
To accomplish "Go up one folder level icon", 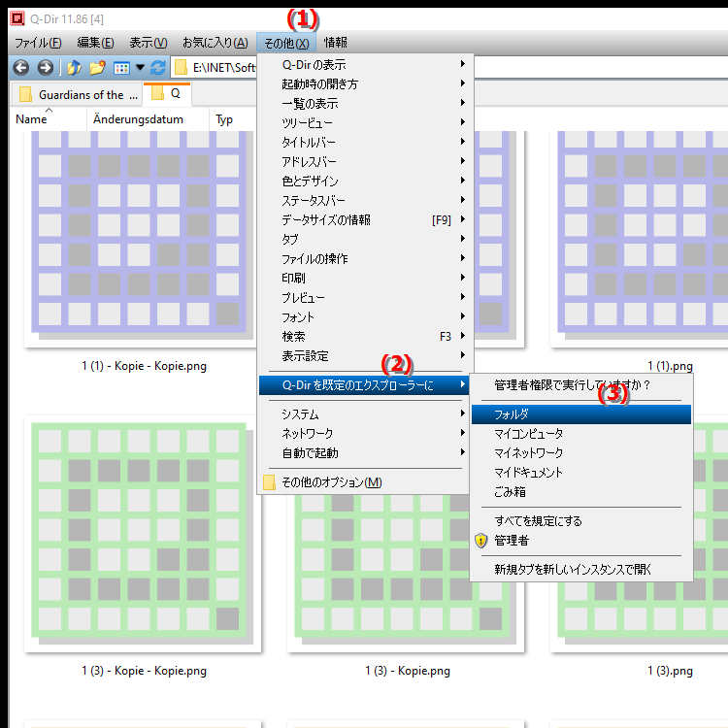I will pos(74,68).
